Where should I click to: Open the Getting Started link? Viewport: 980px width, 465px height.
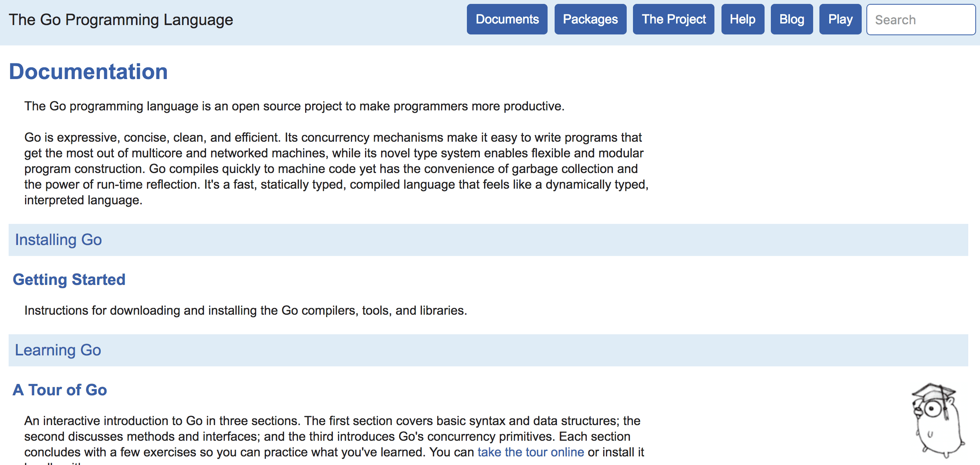[x=69, y=279]
